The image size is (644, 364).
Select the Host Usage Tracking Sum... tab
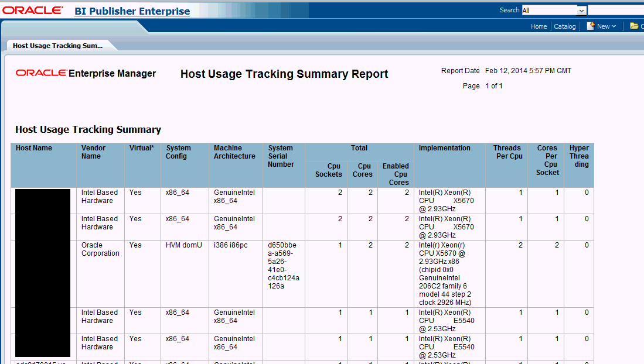[x=57, y=46]
